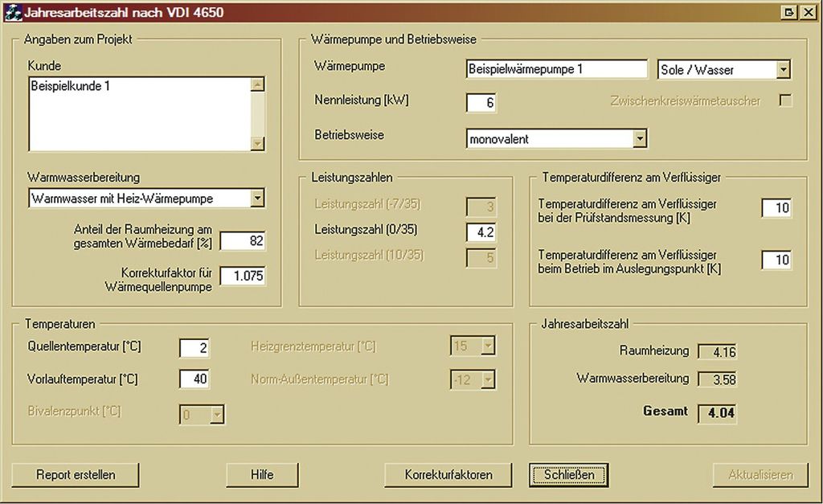Click the Vorlauftemperatur input field
Screen dimensions: 823x504
point(194,379)
